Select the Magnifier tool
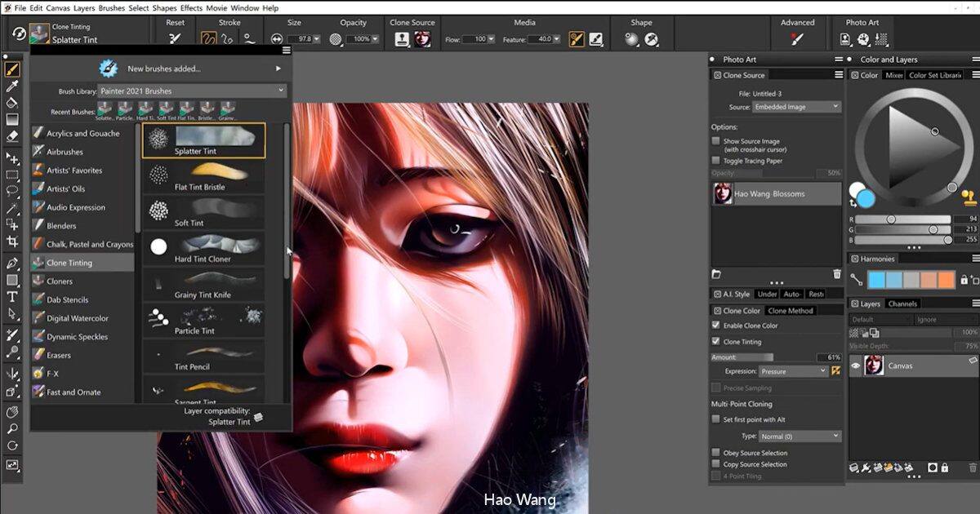 12,428
